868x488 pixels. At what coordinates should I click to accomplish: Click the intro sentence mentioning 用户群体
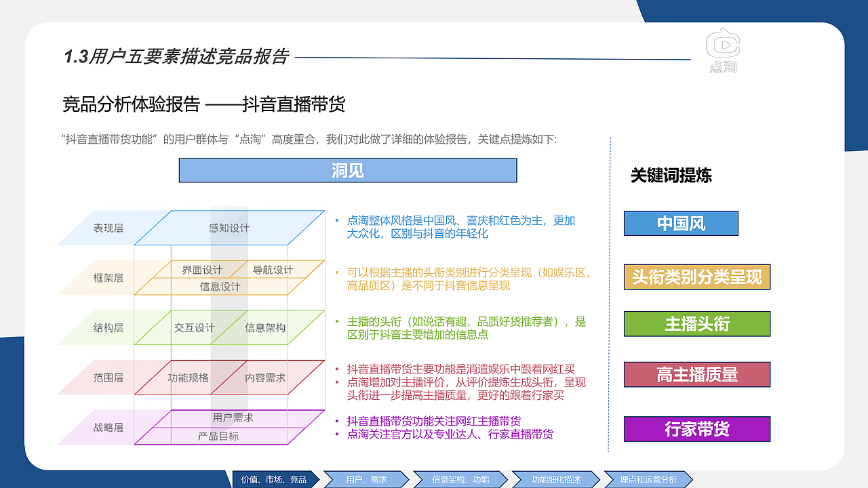tap(309, 140)
